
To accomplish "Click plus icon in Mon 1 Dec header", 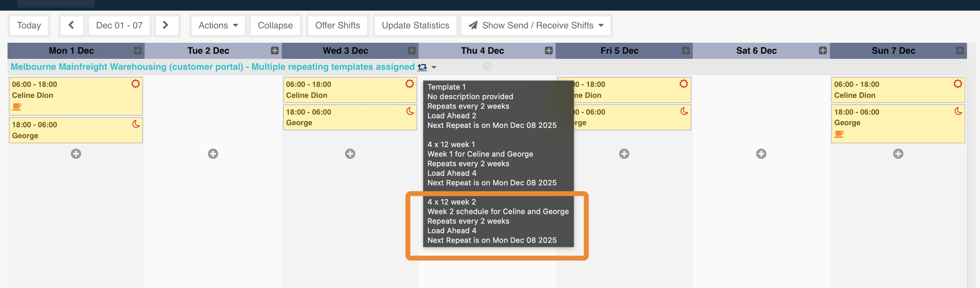I will [x=138, y=51].
